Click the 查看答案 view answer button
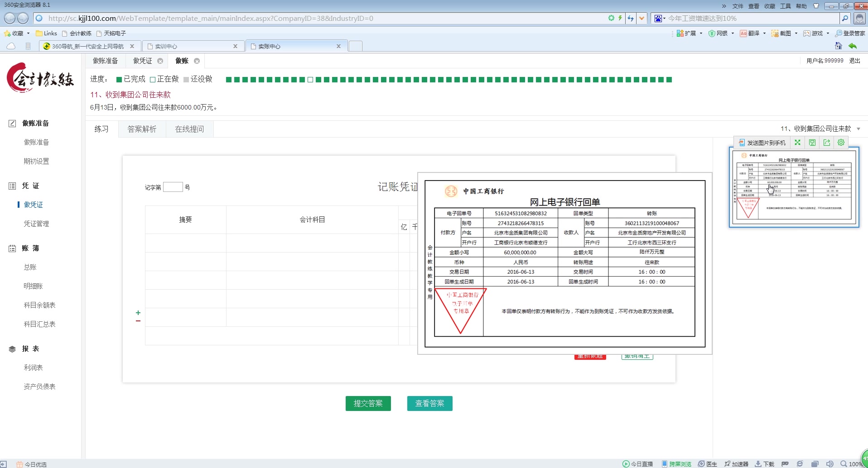868x468 pixels. point(430,403)
